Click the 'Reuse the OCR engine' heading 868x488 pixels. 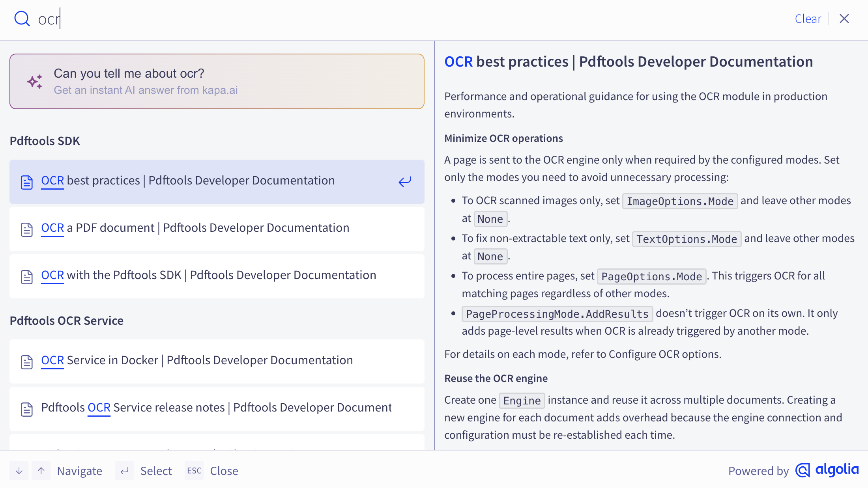click(x=496, y=378)
